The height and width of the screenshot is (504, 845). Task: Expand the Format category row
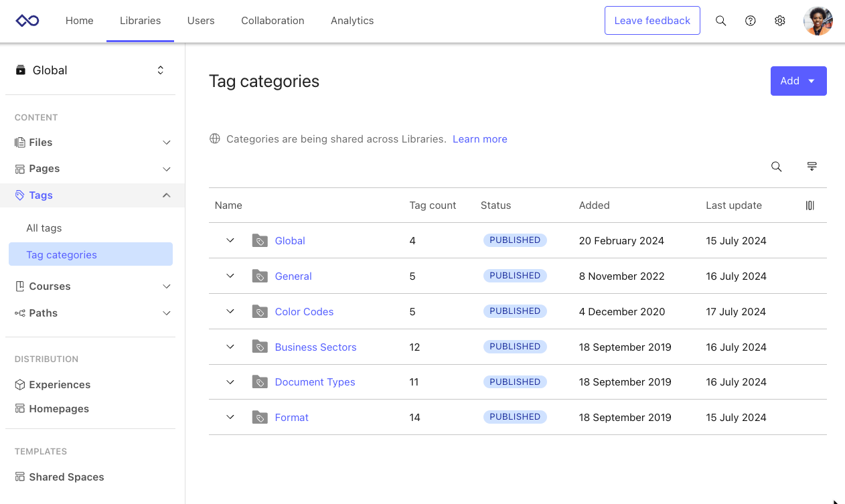pos(230,417)
